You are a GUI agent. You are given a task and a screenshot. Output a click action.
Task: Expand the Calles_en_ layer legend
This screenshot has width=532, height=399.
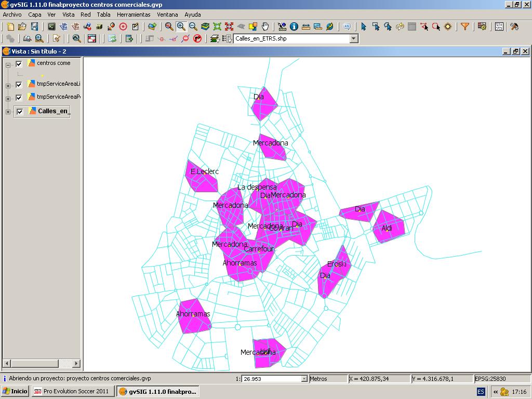(x=8, y=112)
